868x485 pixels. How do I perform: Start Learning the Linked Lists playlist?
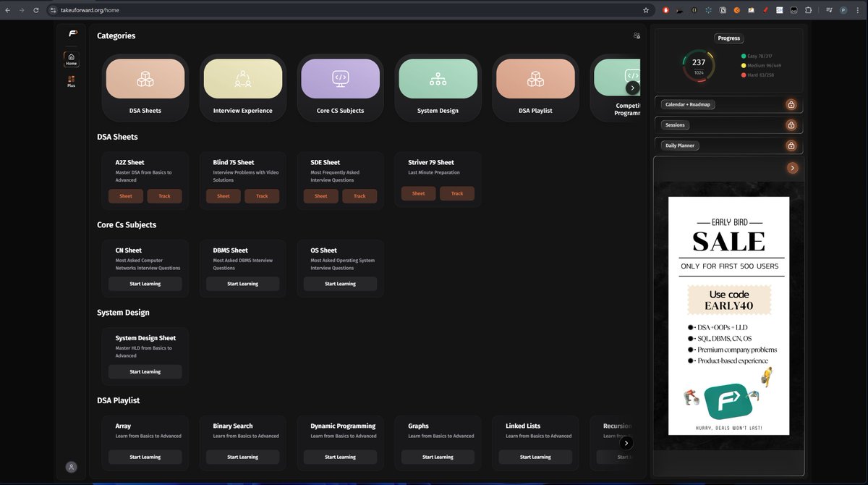tap(536, 457)
